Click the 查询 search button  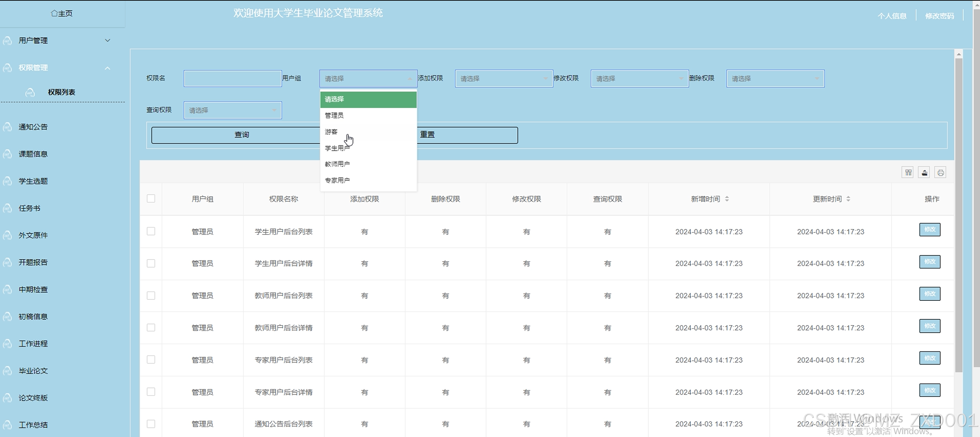(241, 135)
